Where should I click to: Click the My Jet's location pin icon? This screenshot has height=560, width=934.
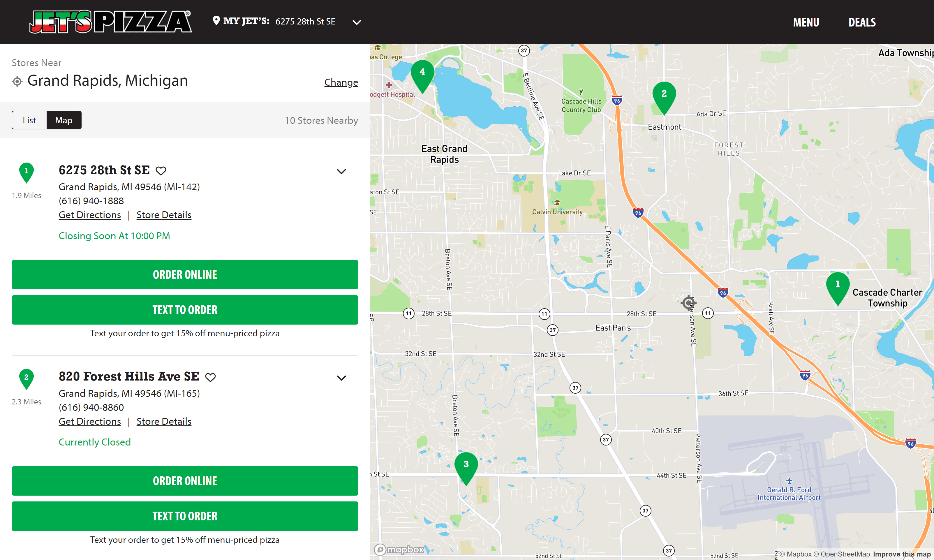(x=216, y=20)
